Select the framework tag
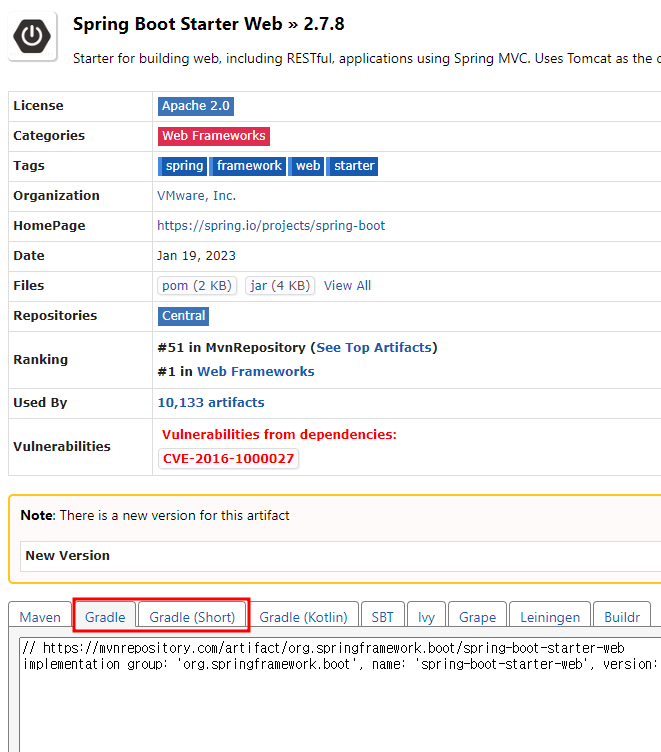 click(x=248, y=166)
